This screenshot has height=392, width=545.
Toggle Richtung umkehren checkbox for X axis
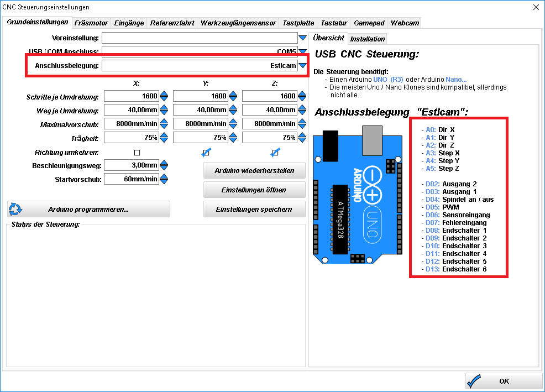point(137,152)
